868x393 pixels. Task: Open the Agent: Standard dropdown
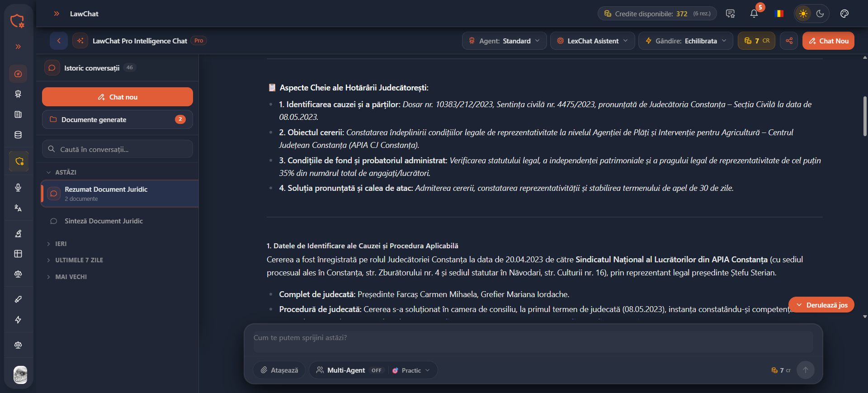505,41
